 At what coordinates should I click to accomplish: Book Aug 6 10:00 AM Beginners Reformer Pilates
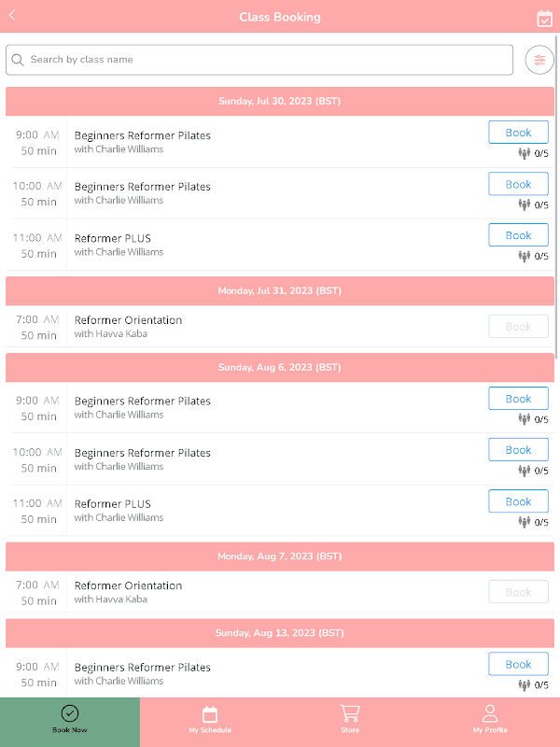518,450
